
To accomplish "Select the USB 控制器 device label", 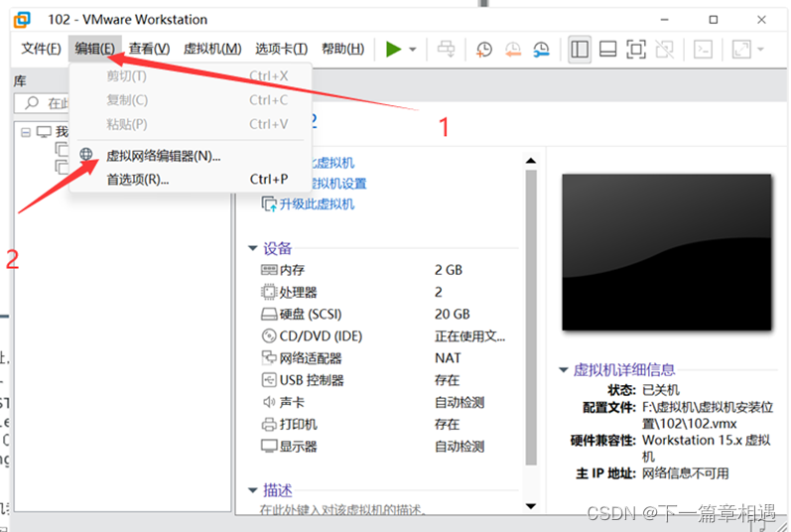I will coord(312,380).
